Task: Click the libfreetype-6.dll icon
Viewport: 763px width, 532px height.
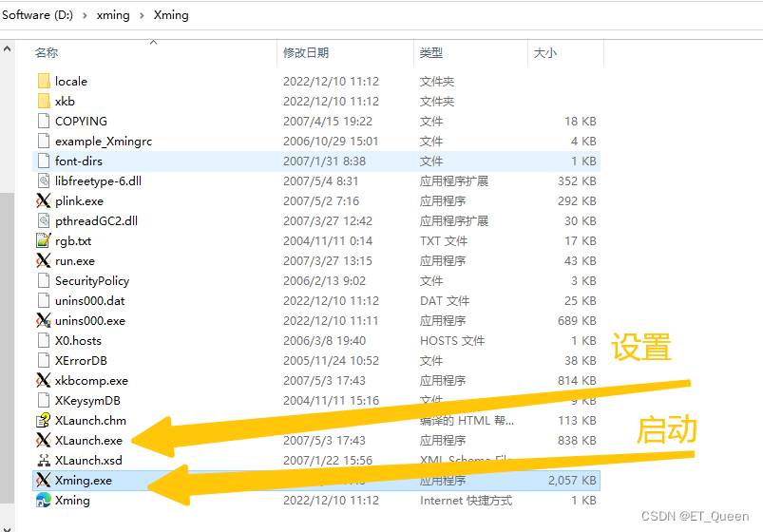Action: coord(44,181)
